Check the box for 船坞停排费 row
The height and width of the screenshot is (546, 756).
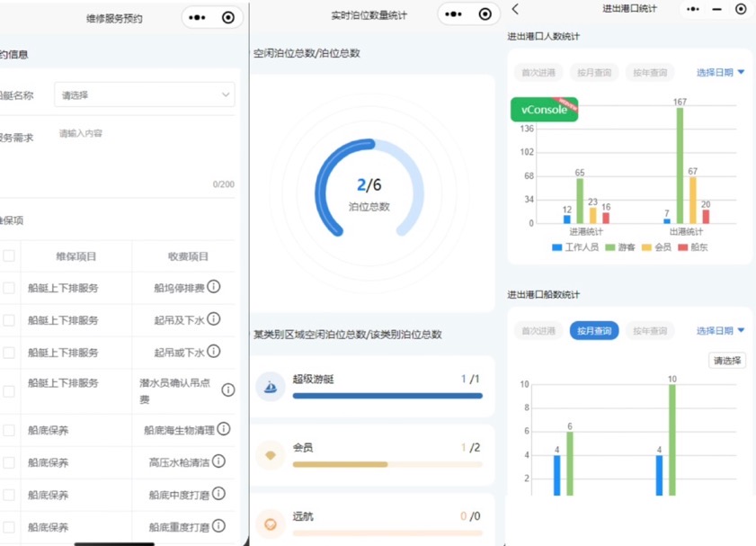click(9, 288)
